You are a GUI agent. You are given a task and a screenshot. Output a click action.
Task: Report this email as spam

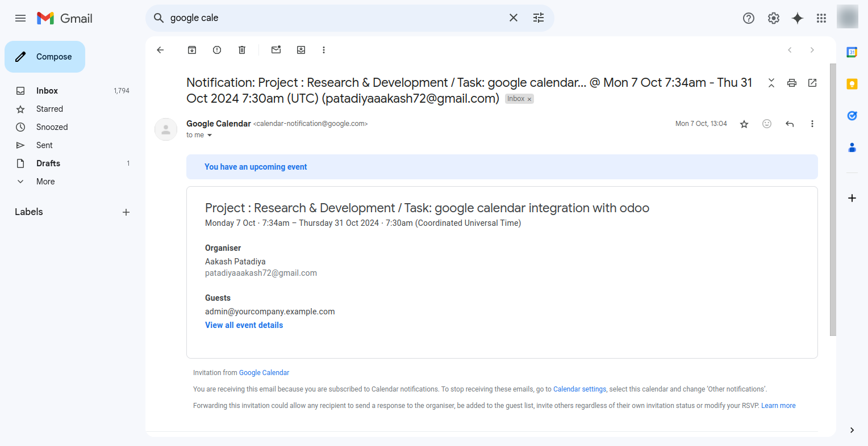(217, 50)
